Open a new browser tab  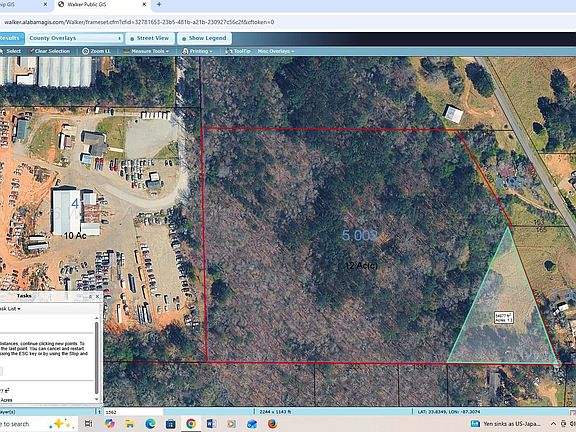(159, 4)
